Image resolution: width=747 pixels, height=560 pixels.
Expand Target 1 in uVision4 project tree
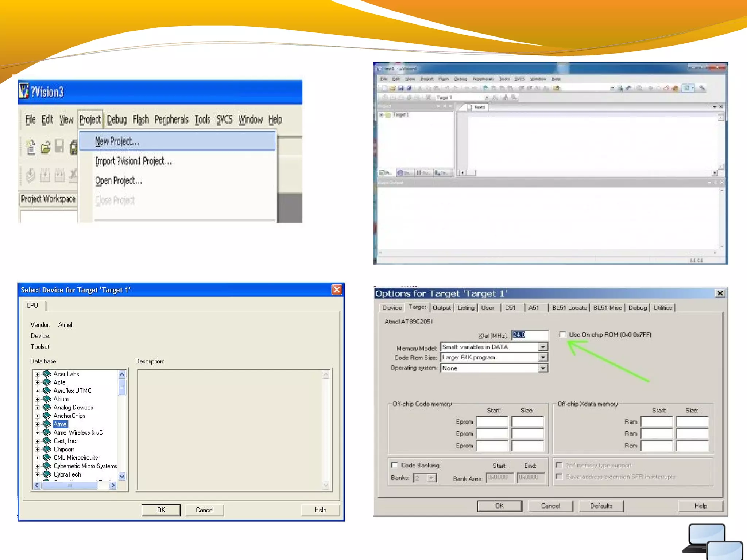[382, 115]
